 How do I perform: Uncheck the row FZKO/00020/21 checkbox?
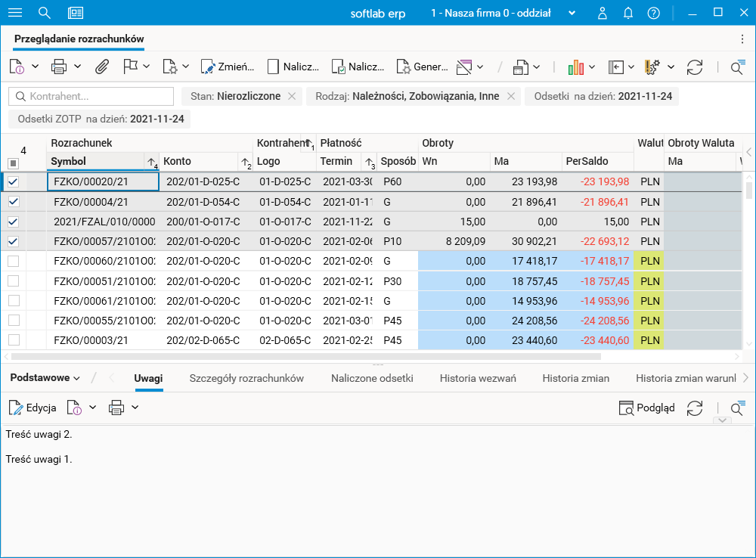coord(13,181)
